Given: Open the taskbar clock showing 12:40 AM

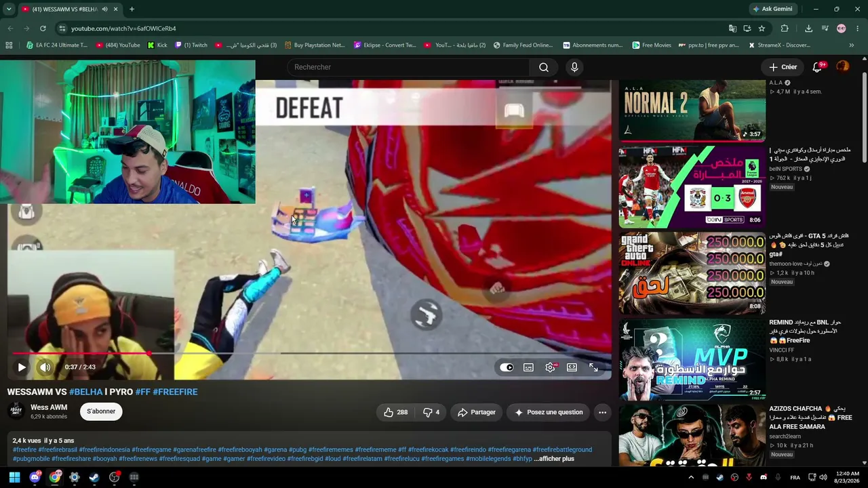Looking at the screenshot, I should click(848, 477).
